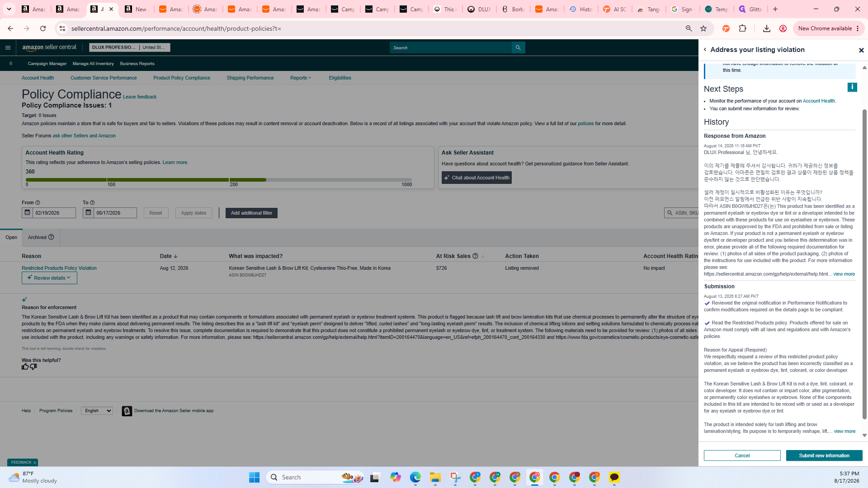Open the Windows Start menu

(x=254, y=477)
